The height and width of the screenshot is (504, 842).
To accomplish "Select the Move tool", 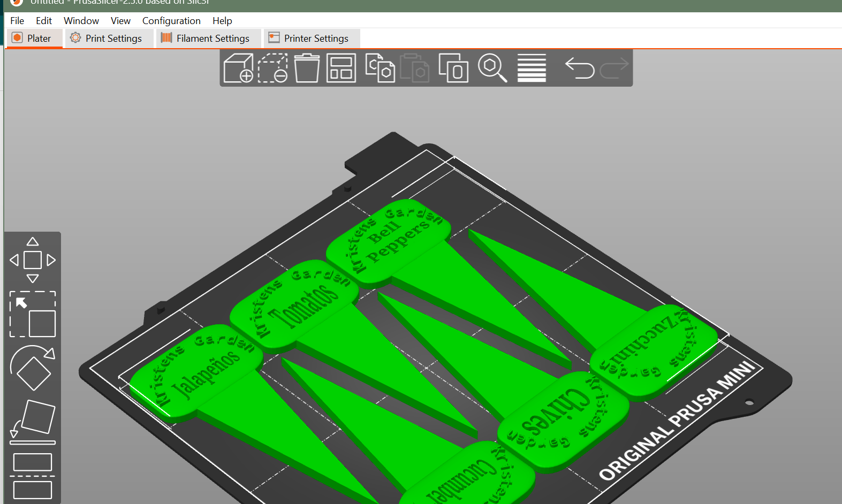I will (x=33, y=260).
